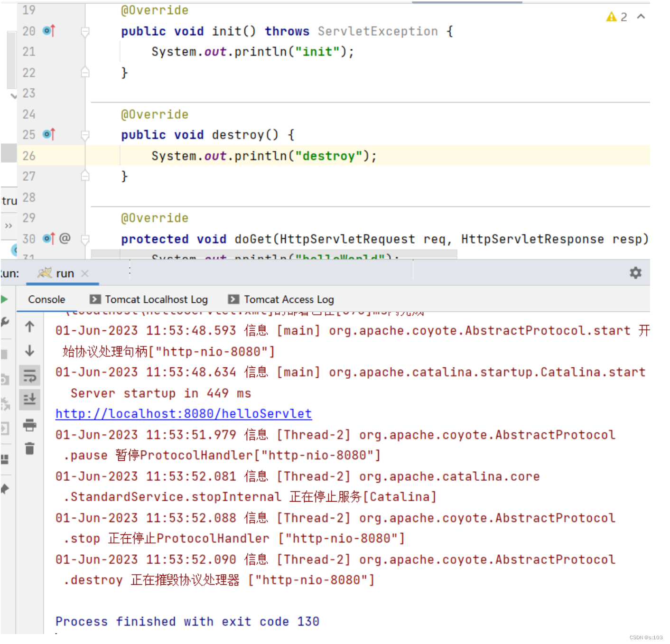This screenshot has height=644, width=670.
Task: Click the down arrow in console toolbar
Action: (29, 350)
